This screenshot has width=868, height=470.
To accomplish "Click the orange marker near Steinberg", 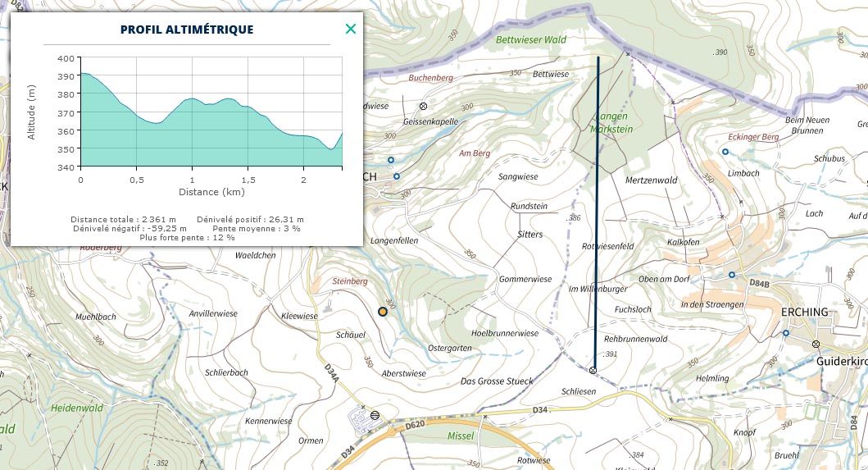I will click(383, 312).
